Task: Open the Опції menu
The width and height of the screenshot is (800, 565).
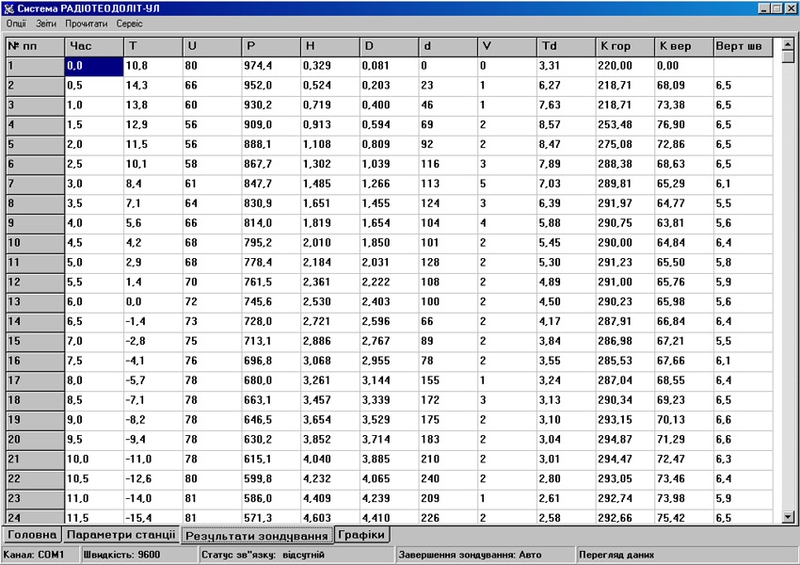Action: pos(17,23)
